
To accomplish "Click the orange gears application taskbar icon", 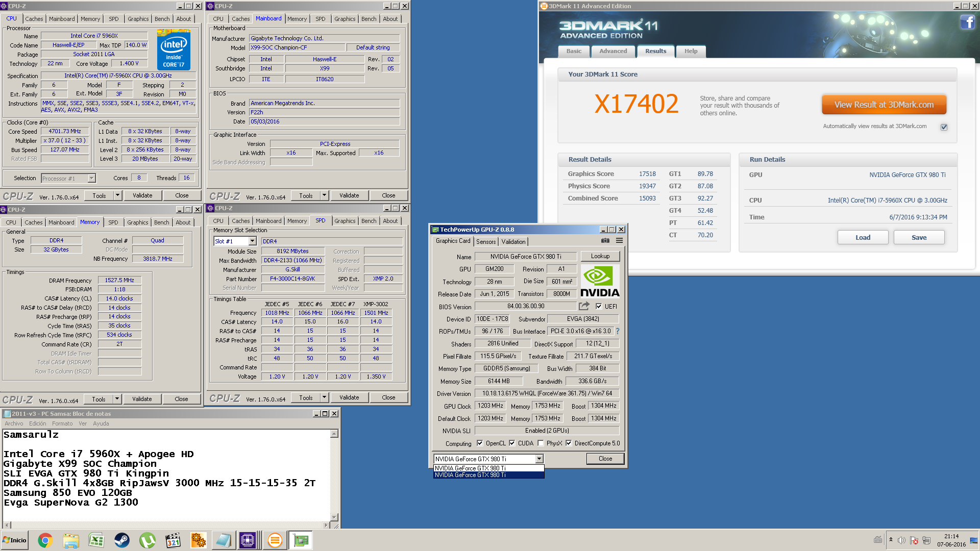I will tap(198, 540).
